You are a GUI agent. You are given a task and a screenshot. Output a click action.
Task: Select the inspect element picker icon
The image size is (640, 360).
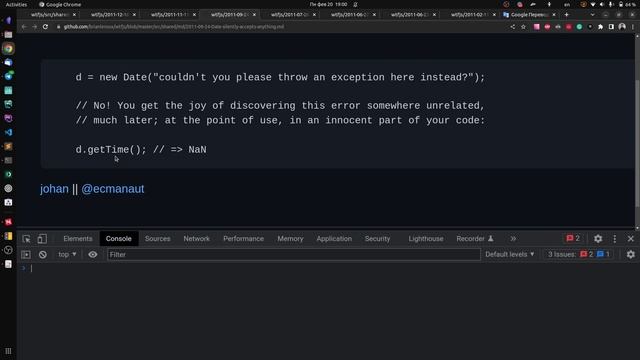click(x=27, y=239)
